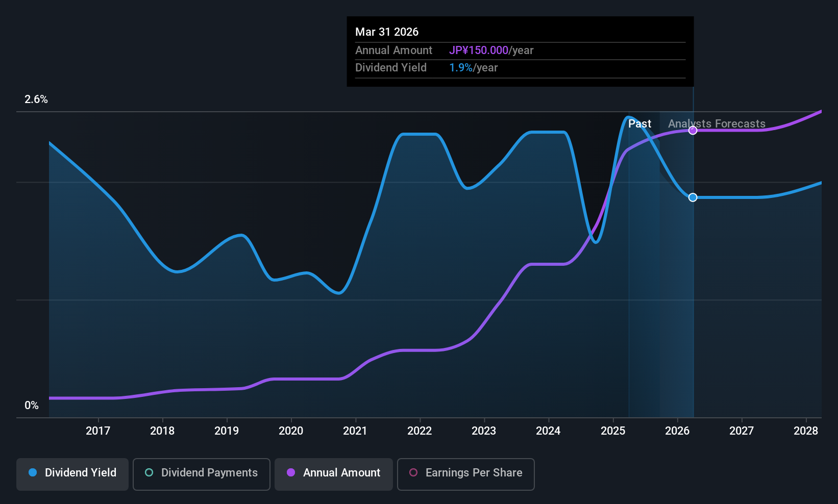Select the 2017 x-axis label
The image size is (838, 504).
[x=98, y=431]
